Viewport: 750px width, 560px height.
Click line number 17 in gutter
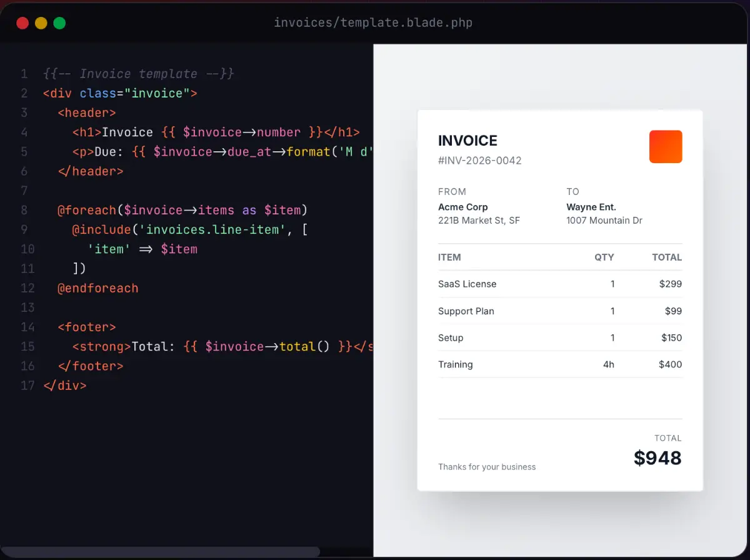pyautogui.click(x=27, y=385)
